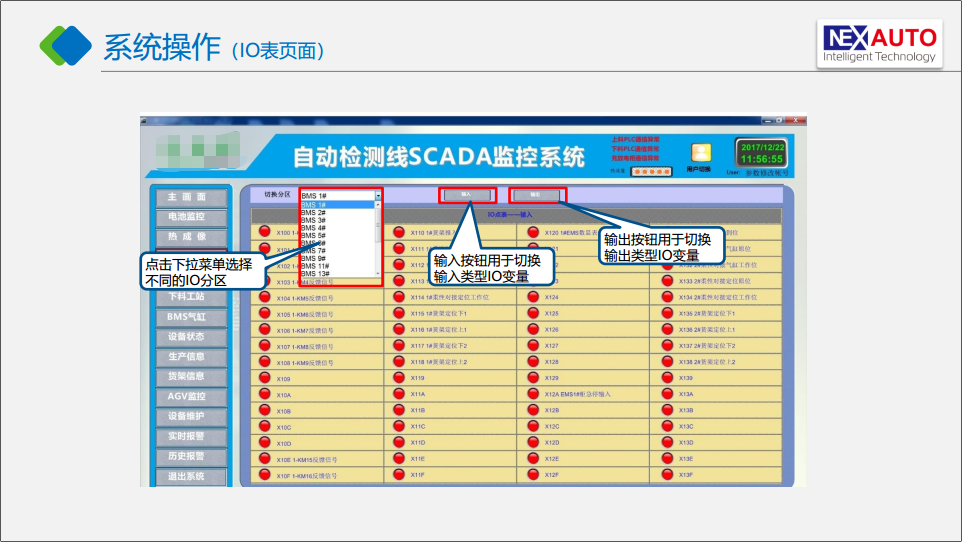This screenshot has width=962, height=542.
Task: Click the 'X138 2#货架定位上2' label
Action: 707,362
